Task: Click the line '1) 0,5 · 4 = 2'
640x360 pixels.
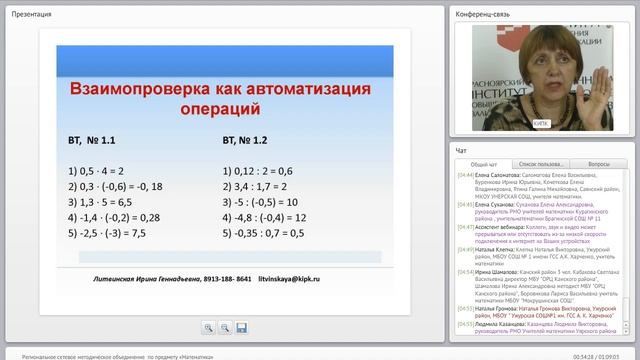Action: click(96, 171)
